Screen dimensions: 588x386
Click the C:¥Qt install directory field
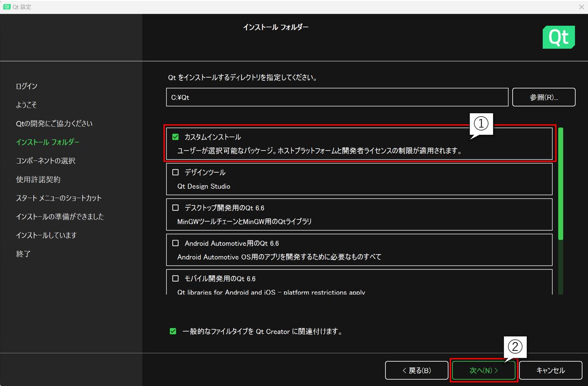point(337,97)
